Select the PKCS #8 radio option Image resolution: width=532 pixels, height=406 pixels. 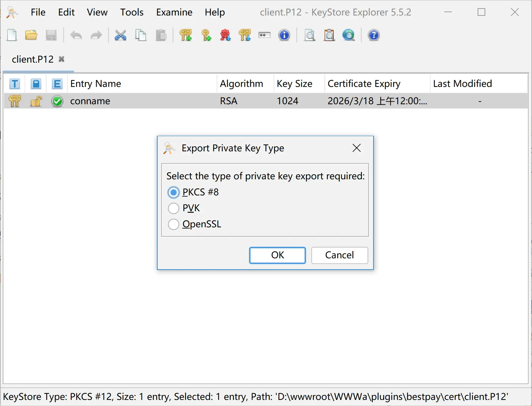174,192
